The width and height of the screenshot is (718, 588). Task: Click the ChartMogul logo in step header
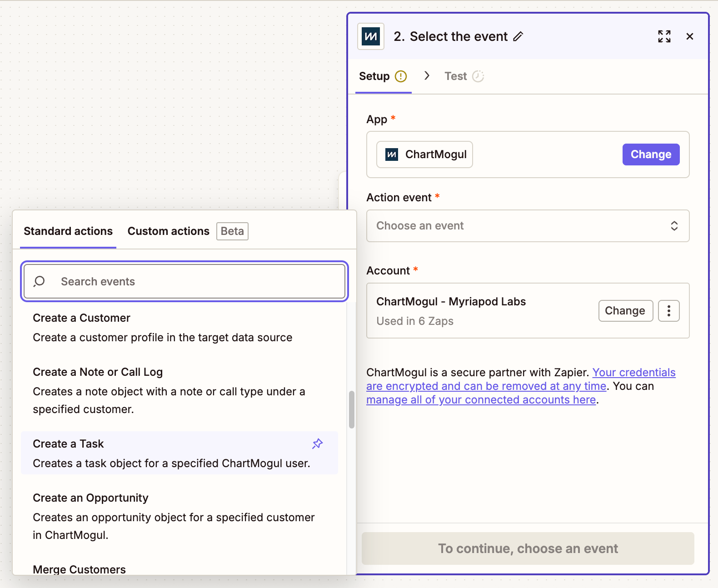[371, 36]
